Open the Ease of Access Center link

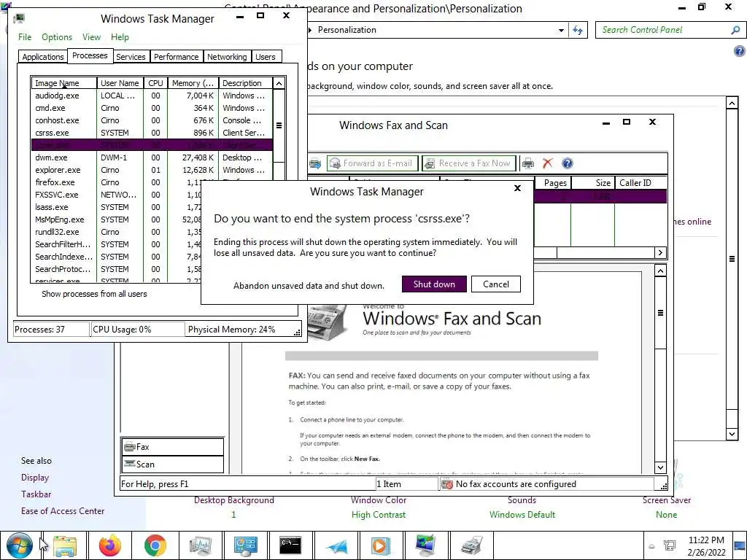pos(63,511)
